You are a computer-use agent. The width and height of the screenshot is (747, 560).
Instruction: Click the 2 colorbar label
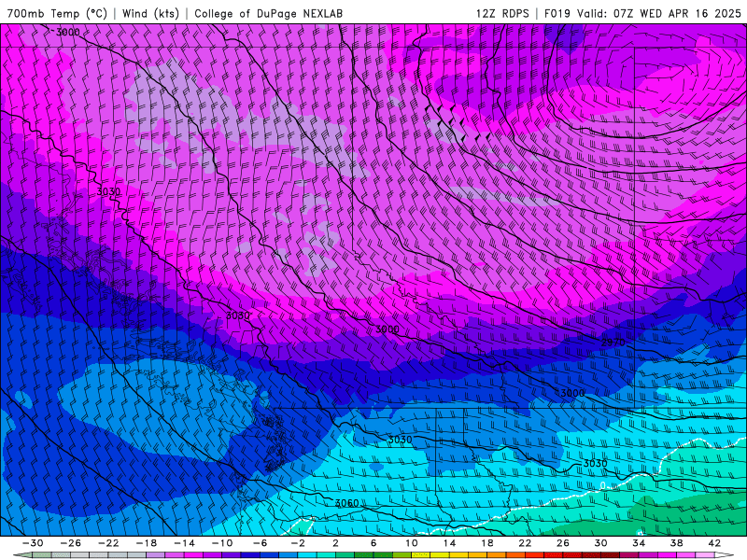pos(335,543)
